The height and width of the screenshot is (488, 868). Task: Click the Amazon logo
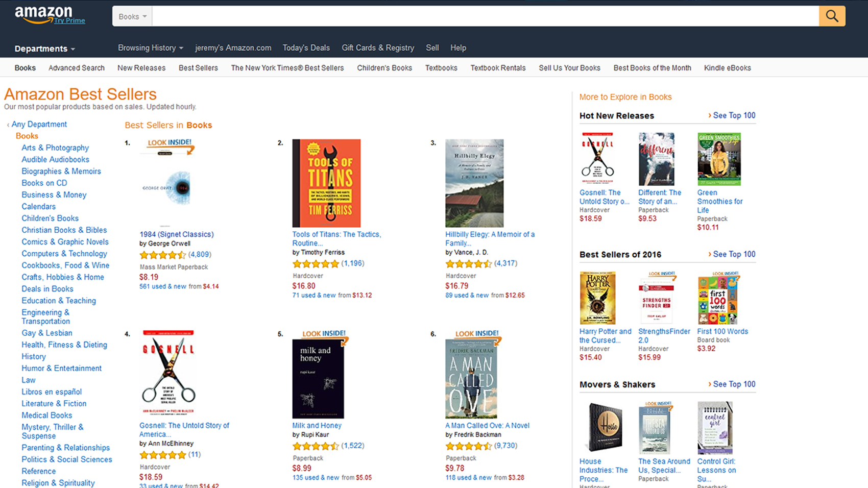44,14
